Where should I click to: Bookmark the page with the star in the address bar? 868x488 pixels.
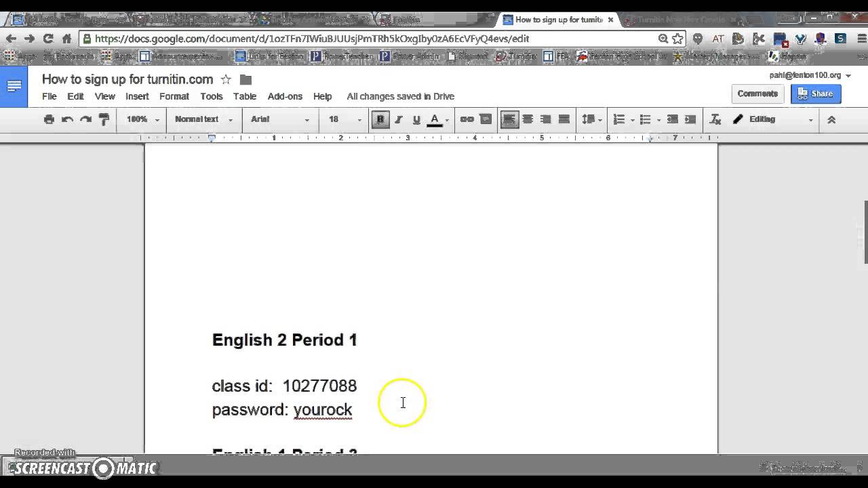click(677, 39)
